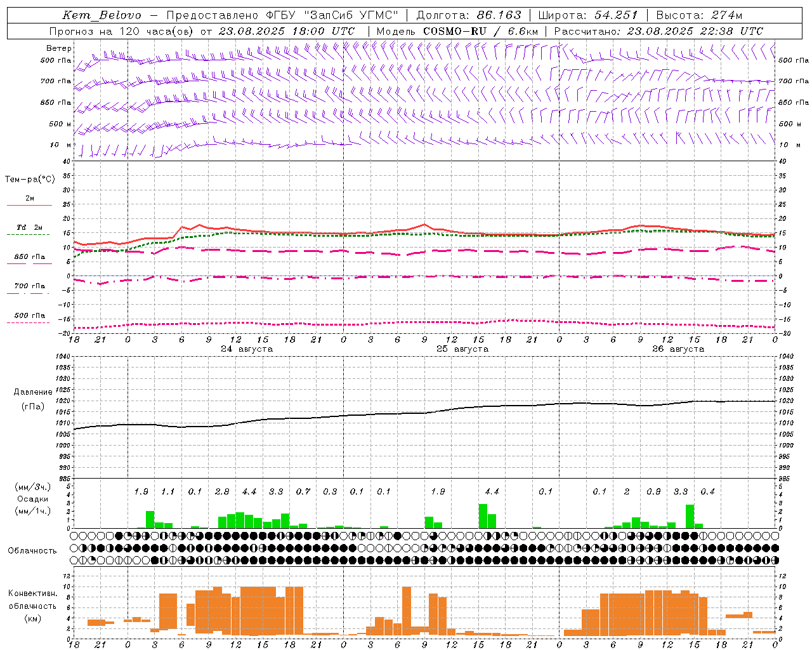Click the 500 гПа temperature legend label
Image resolution: width=812 pixels, height=650 pixels.
pos(30,315)
